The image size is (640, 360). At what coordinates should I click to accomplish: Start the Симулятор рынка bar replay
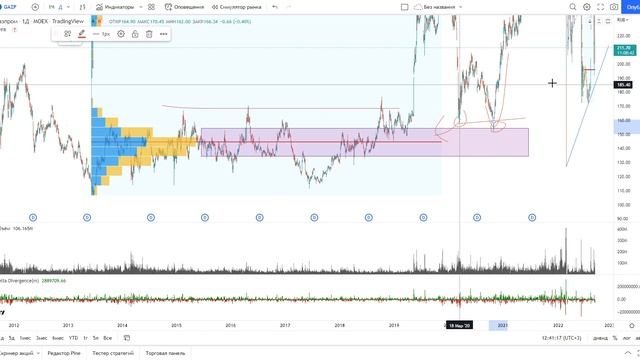click(x=236, y=7)
